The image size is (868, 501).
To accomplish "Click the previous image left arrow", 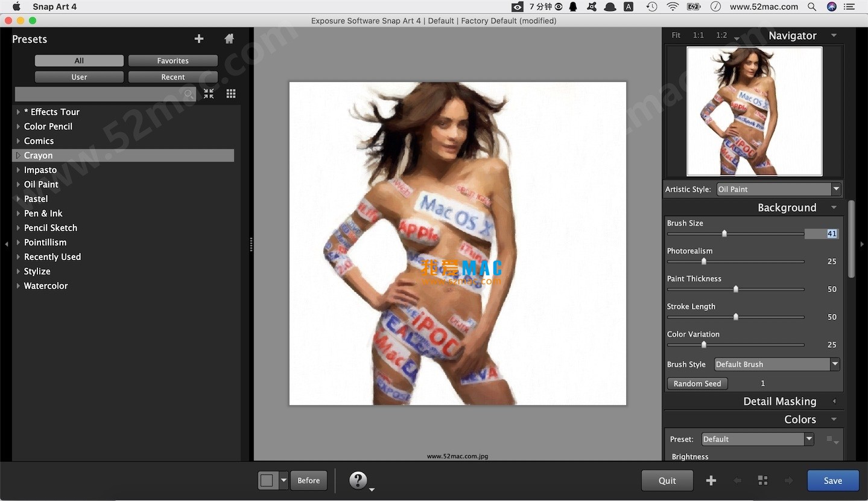I will pyautogui.click(x=737, y=480).
